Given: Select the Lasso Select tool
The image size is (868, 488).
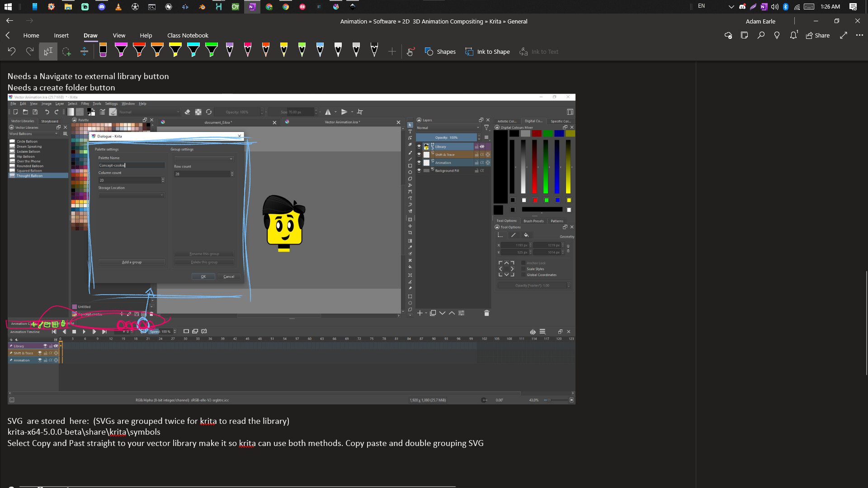Looking at the screenshot, I should pyautogui.click(x=66, y=52).
